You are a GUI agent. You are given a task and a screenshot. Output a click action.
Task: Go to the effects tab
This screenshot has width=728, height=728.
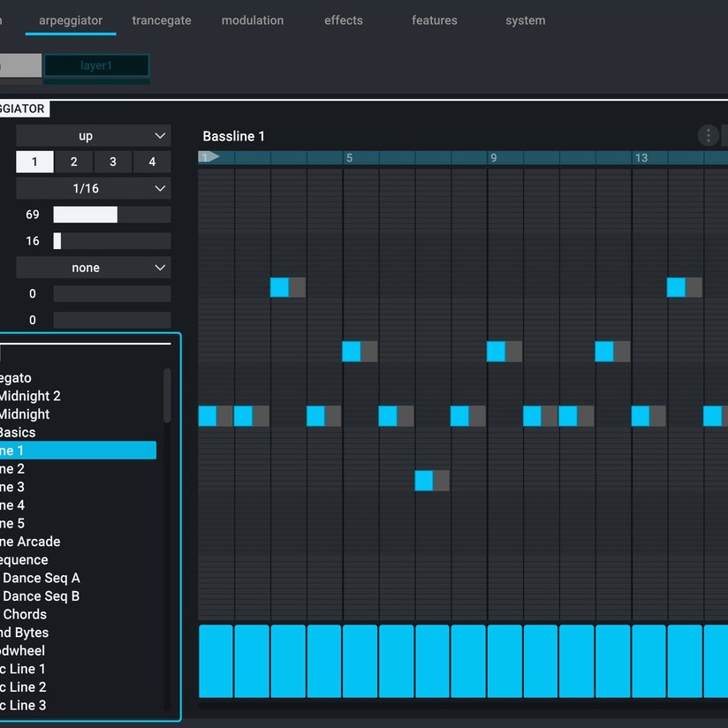[x=344, y=20]
